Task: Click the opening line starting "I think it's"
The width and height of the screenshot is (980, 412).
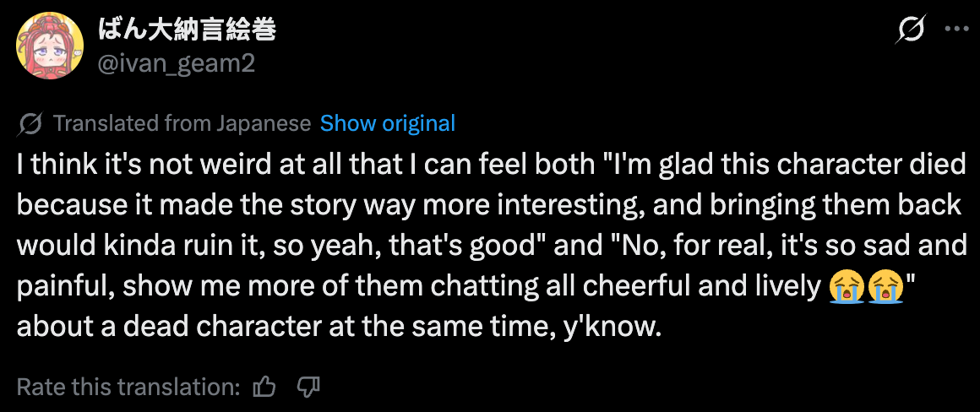Action: (490, 165)
